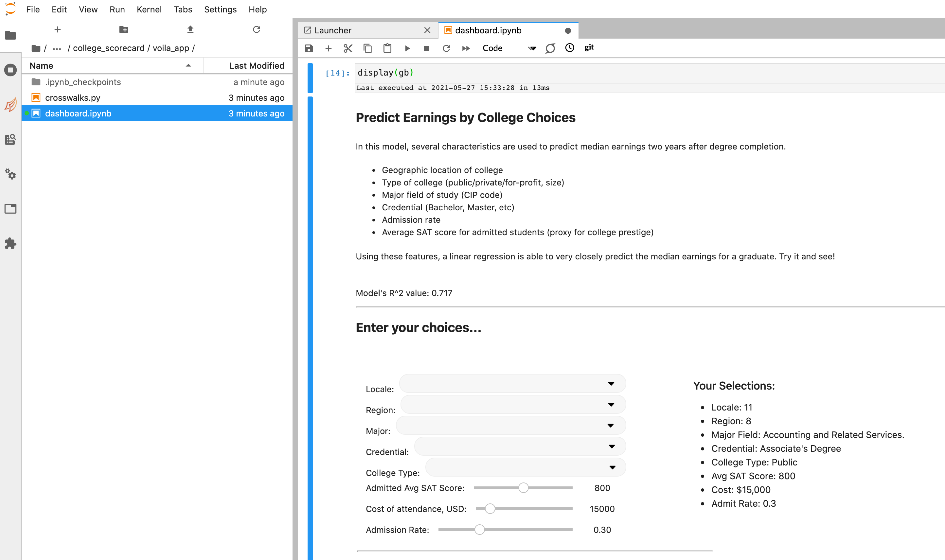Navigate to the college_scorecard breadcrumb folder
Viewport: 945px width, 560px height.
(109, 48)
